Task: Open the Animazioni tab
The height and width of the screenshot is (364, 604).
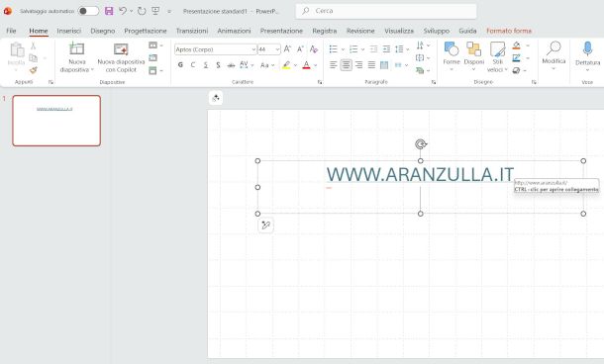Action: coord(234,31)
